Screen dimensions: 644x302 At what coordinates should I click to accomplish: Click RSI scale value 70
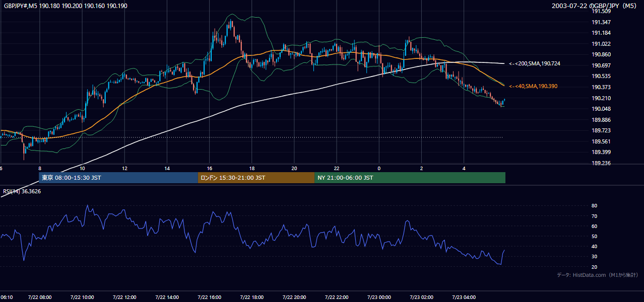click(x=594, y=216)
